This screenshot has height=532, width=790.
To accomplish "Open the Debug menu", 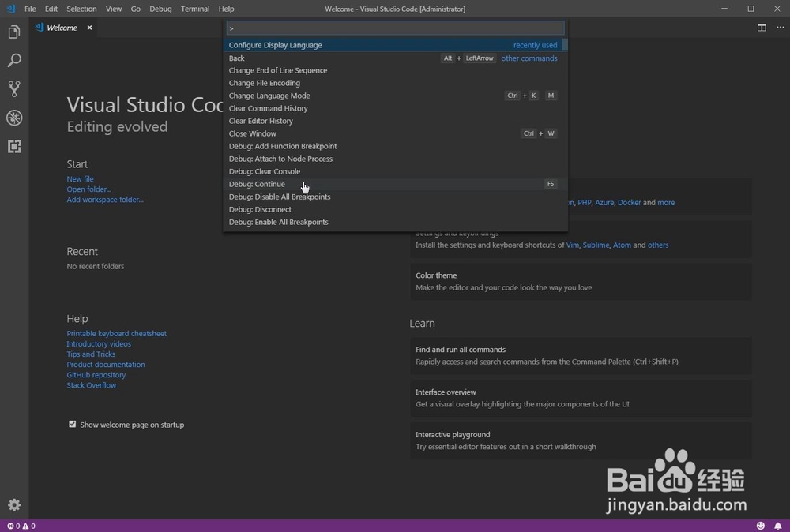I will [x=160, y=9].
